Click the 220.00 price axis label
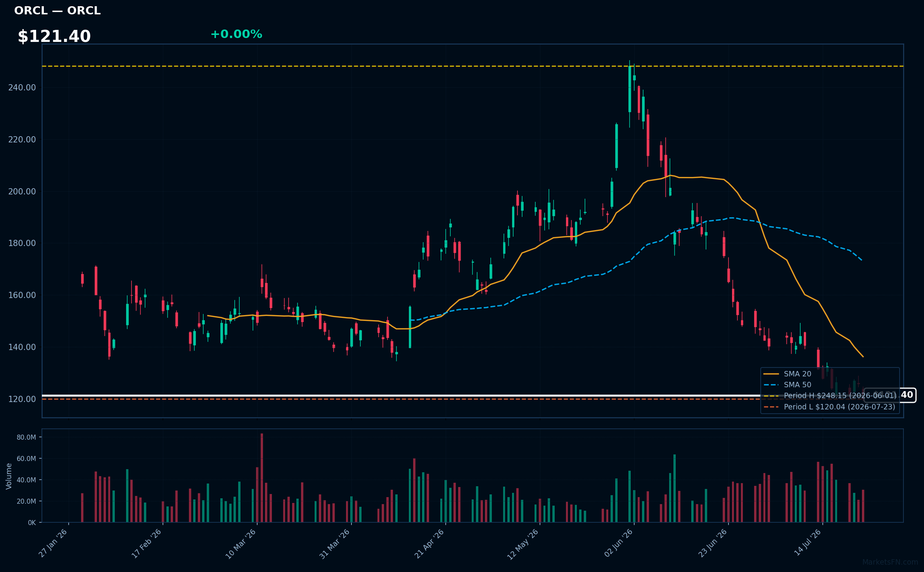Image resolution: width=924 pixels, height=572 pixels. pos(22,140)
